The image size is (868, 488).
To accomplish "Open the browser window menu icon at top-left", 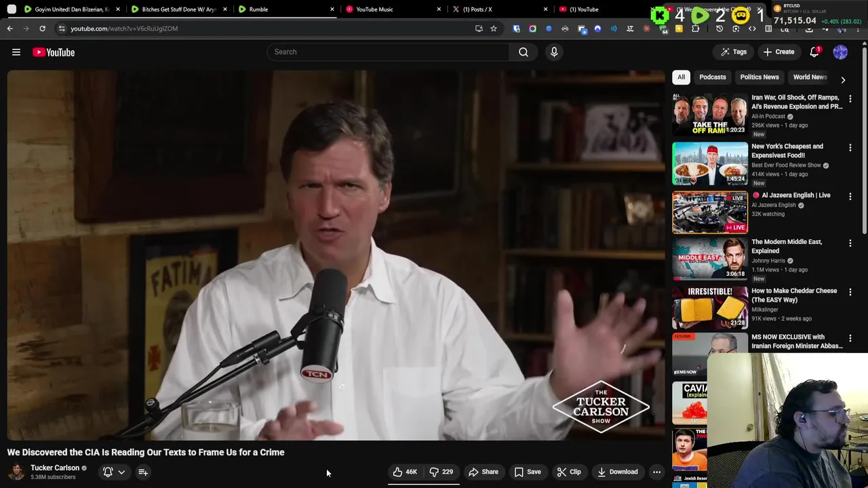I will pyautogui.click(x=12, y=9).
